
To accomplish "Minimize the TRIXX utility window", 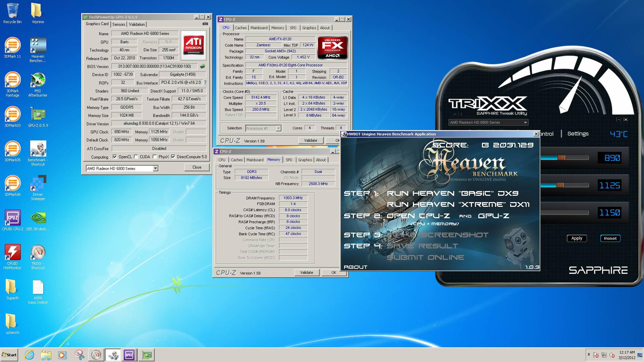I will pos(619,120).
